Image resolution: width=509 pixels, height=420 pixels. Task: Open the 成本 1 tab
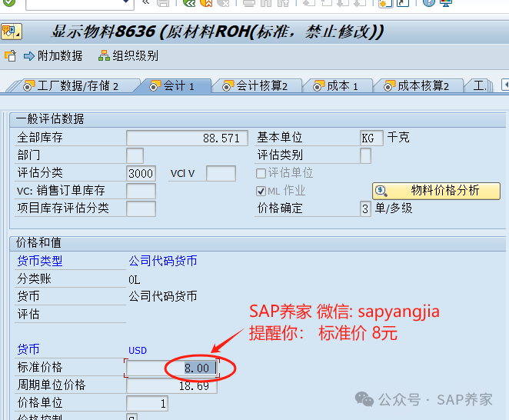[x=335, y=86]
